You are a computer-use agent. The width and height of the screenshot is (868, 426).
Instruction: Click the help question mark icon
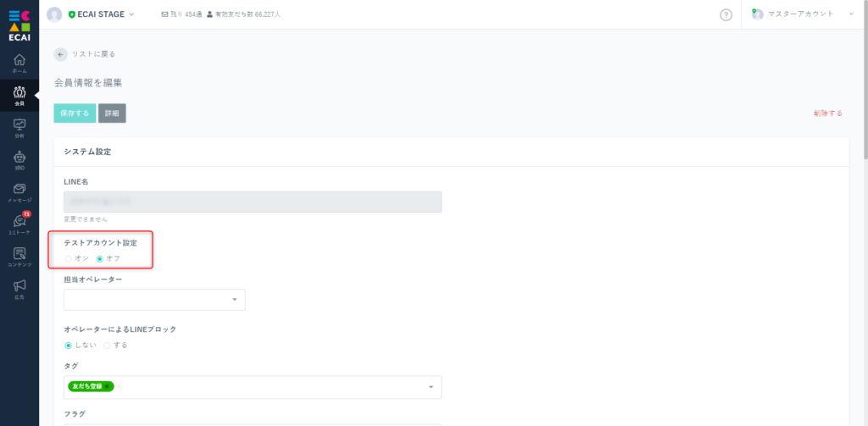(x=726, y=15)
